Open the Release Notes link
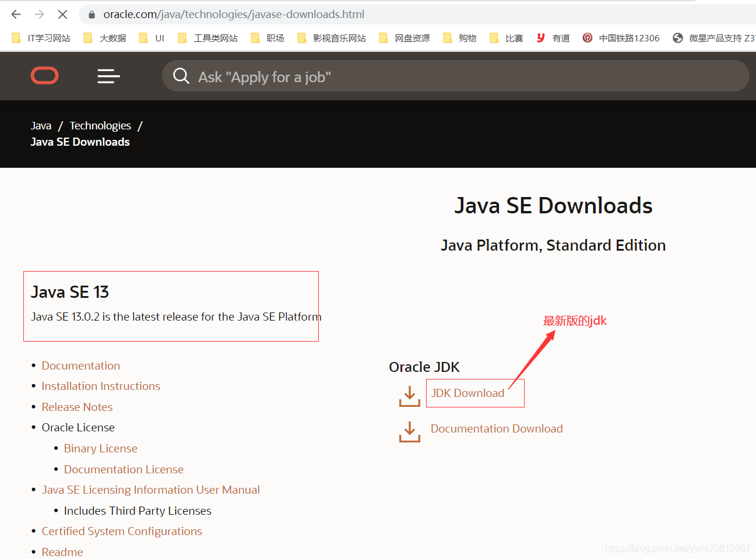This screenshot has width=756, height=559. tap(77, 407)
